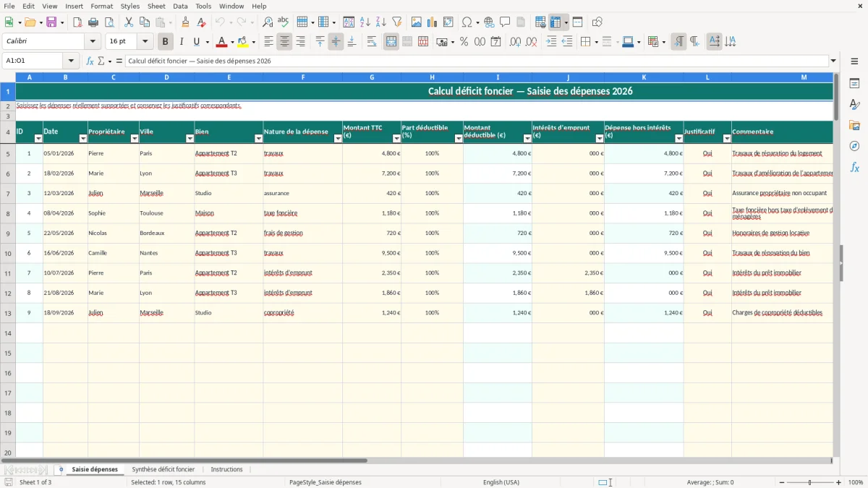Toggle Center Horizontally alignment
This screenshot has width=868, height=488.
point(285,42)
